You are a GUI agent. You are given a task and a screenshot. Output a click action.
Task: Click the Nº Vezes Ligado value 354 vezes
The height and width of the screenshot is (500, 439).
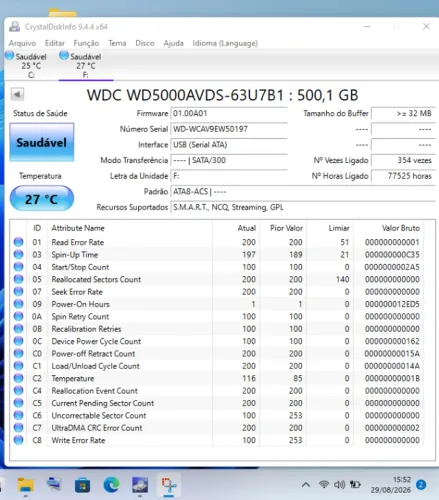click(x=403, y=160)
